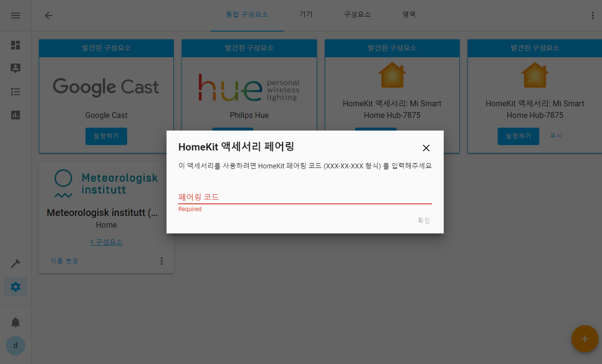Image resolution: width=602 pixels, height=364 pixels.
Task: Click the 'Required' error text
Action: point(190,209)
